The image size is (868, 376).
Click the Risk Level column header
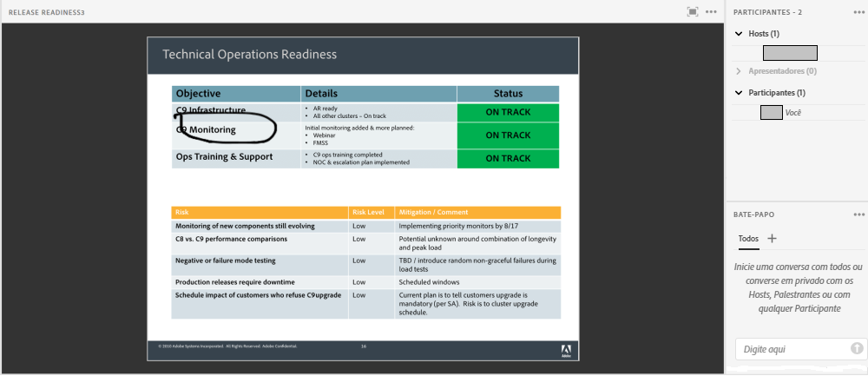click(x=371, y=212)
